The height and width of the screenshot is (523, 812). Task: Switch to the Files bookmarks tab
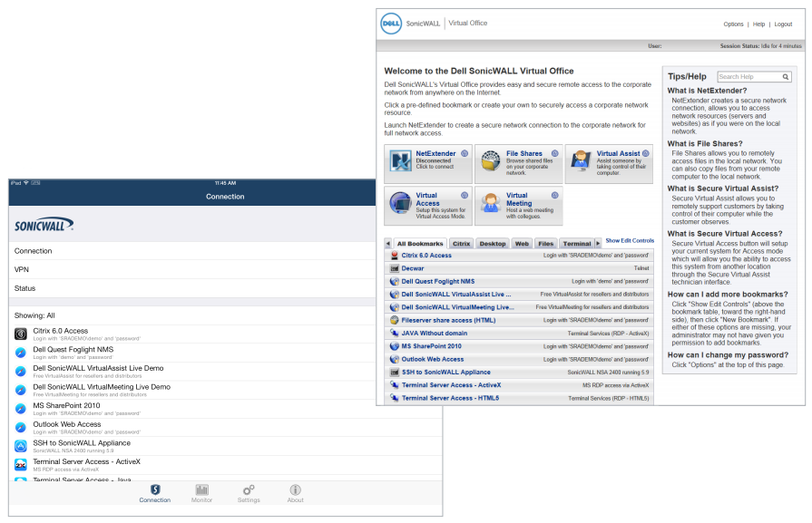546,244
